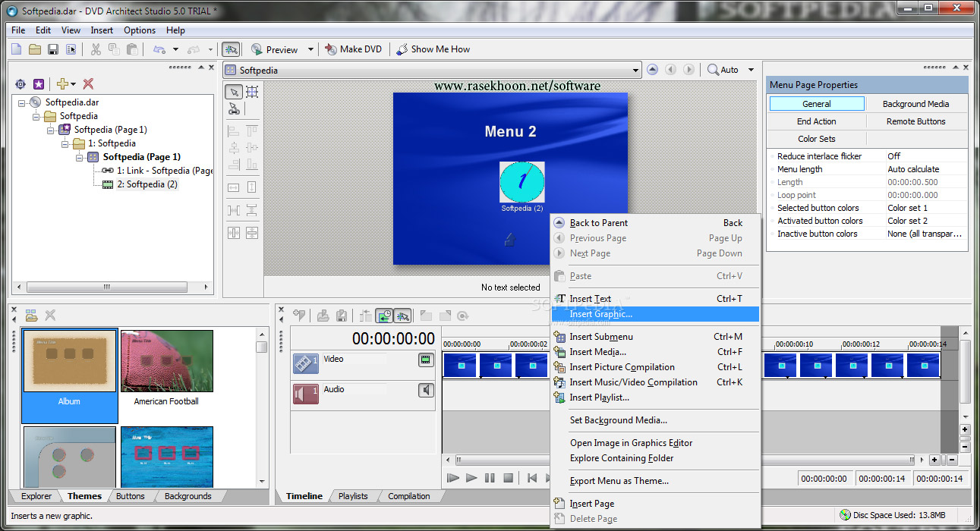
Task: Click the red delete X in project panel
Action: pos(88,84)
